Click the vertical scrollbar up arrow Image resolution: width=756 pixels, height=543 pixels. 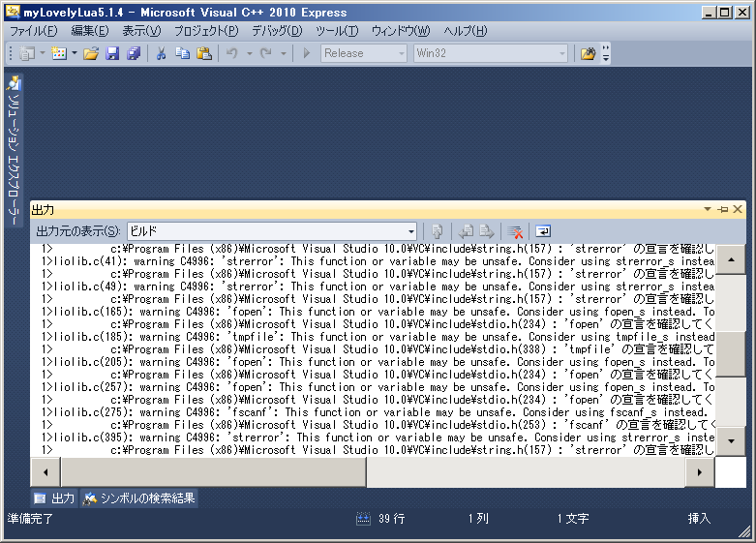coord(731,259)
